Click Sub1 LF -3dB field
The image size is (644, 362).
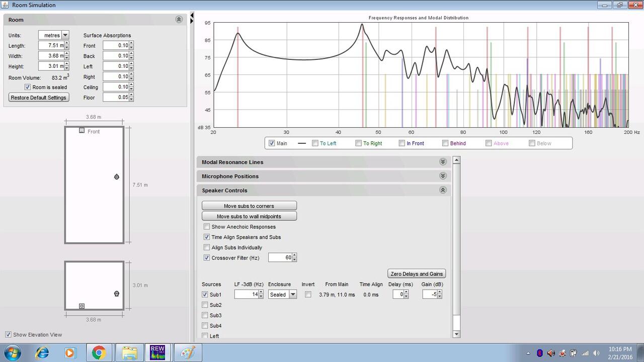pos(247,295)
